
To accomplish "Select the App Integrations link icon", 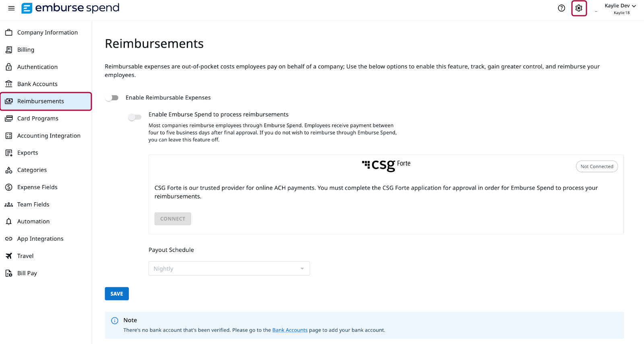I will pyautogui.click(x=9, y=239).
